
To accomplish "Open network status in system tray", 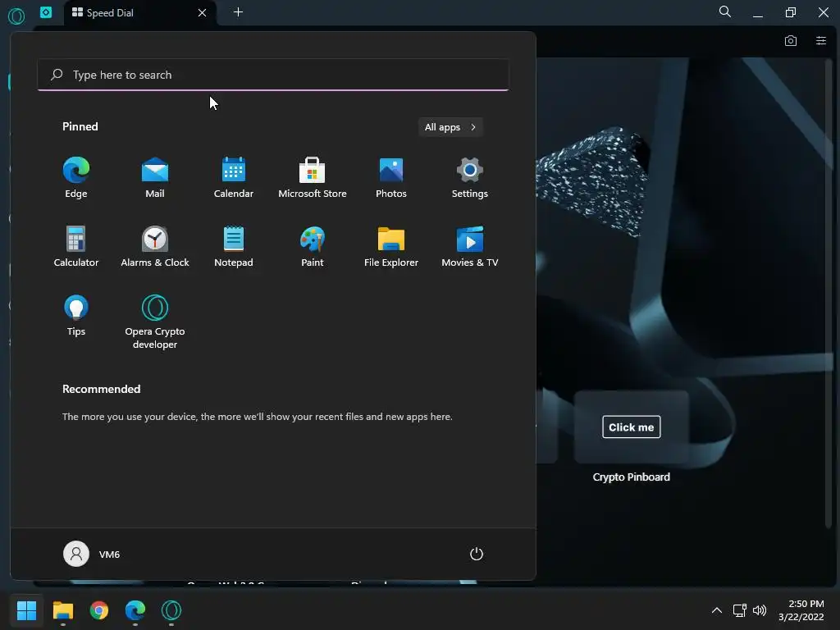I will [x=740, y=610].
